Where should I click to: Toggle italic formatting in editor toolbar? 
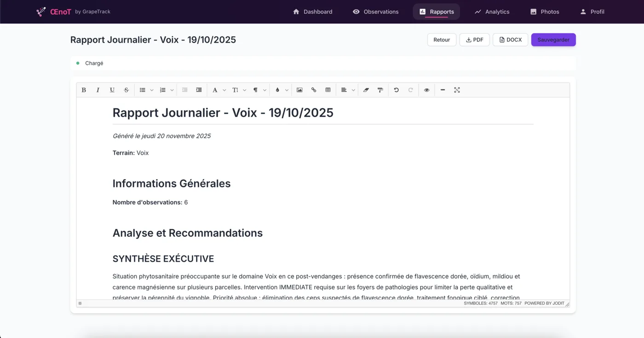(98, 90)
